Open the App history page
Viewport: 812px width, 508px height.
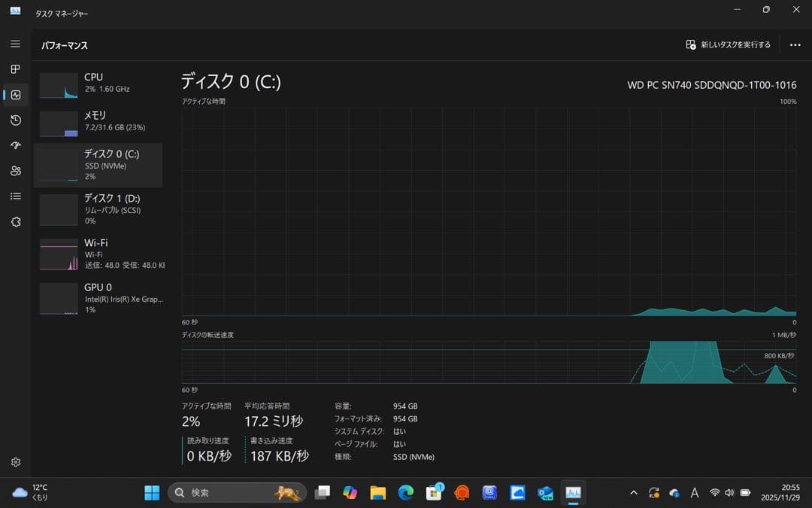pos(15,120)
